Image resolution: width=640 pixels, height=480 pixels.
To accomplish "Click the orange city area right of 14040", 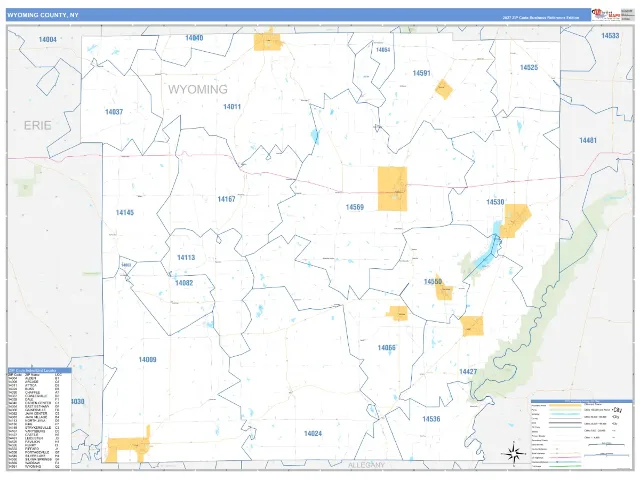I will tap(267, 41).
